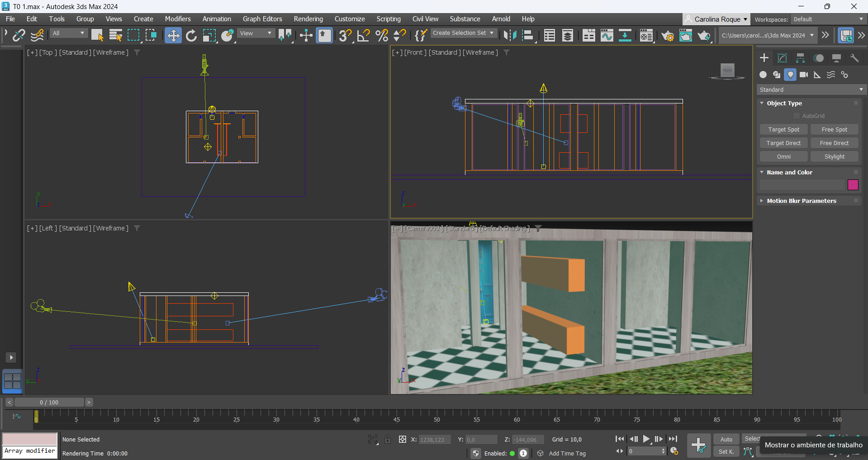The height and width of the screenshot is (460, 868).
Task: Open the Rendering menu
Action: [x=308, y=19]
